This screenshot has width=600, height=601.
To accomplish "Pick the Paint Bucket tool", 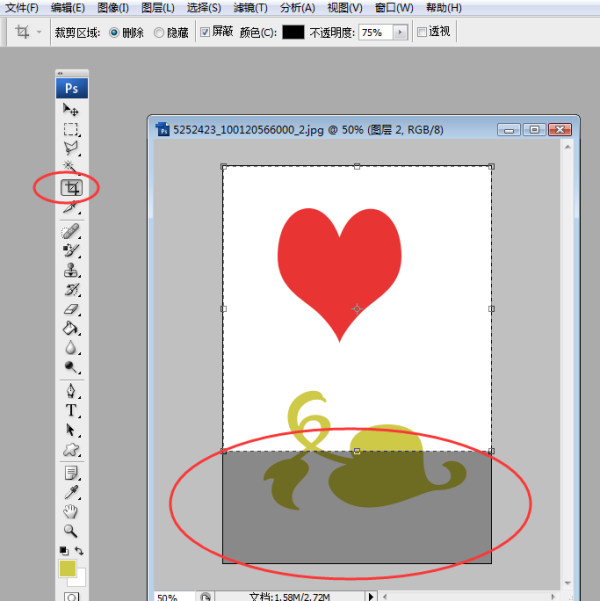I will pos(71,328).
